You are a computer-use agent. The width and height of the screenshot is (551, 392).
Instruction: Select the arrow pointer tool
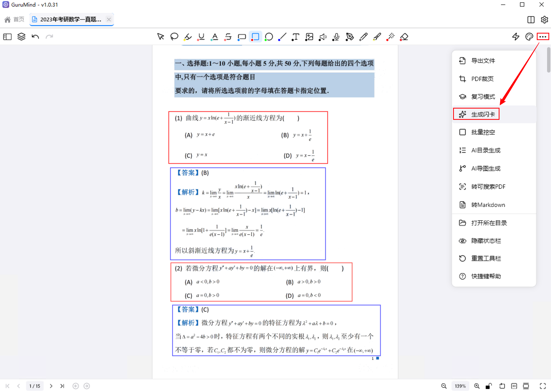(x=160, y=37)
